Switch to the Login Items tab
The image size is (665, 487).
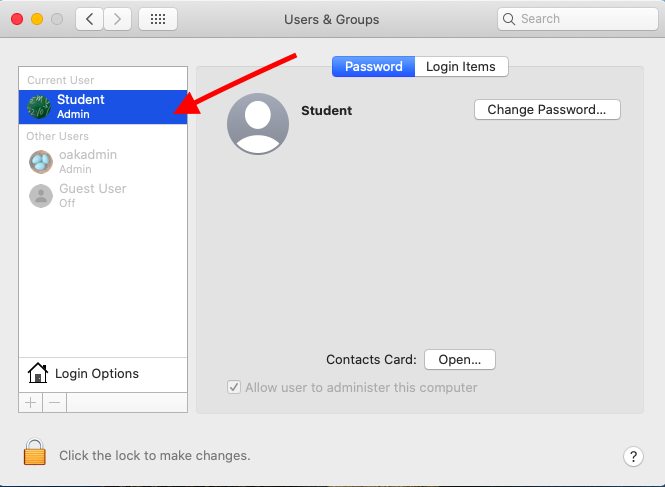pos(461,67)
